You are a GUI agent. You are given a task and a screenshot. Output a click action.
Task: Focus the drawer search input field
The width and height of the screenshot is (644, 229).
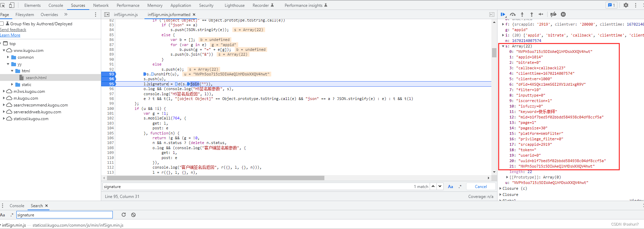coord(64,215)
